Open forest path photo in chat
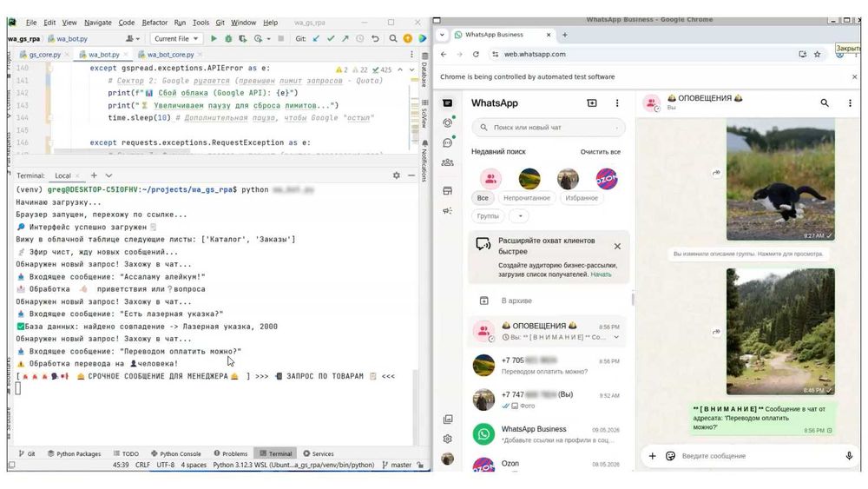868x489 pixels. (x=780, y=331)
